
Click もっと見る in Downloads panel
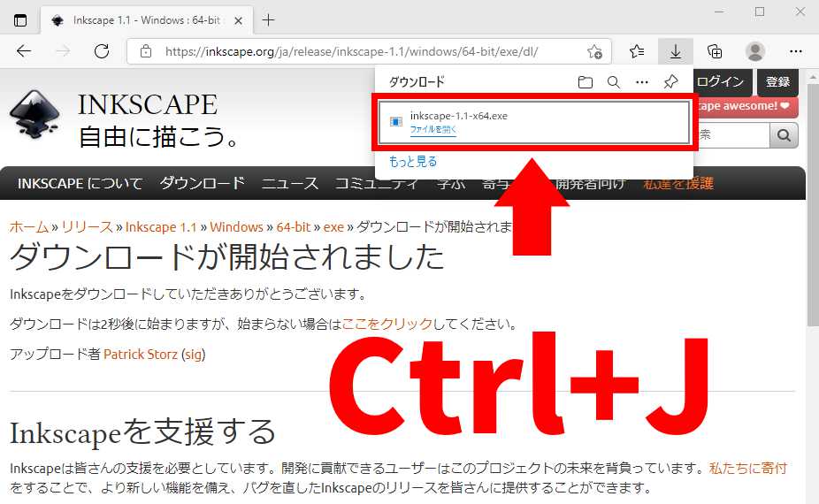tap(413, 162)
